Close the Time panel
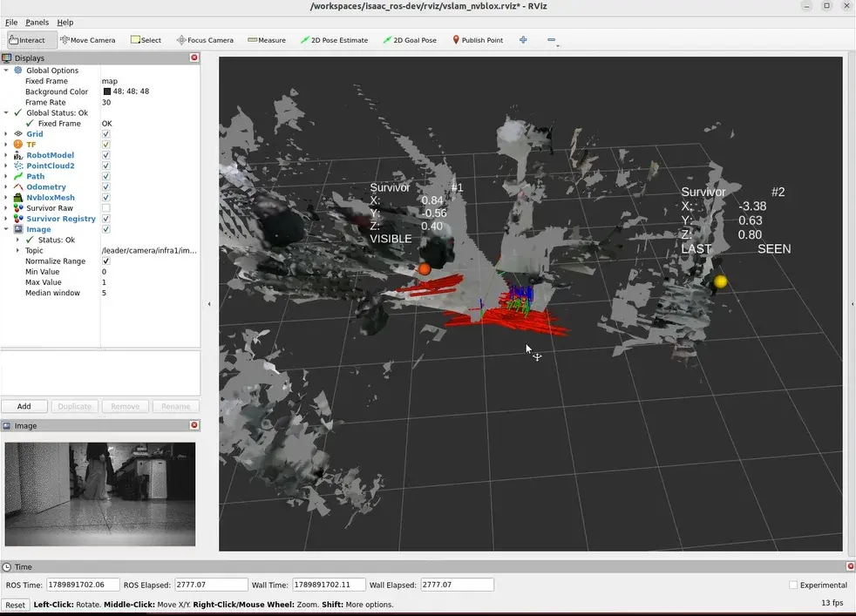 [850, 566]
